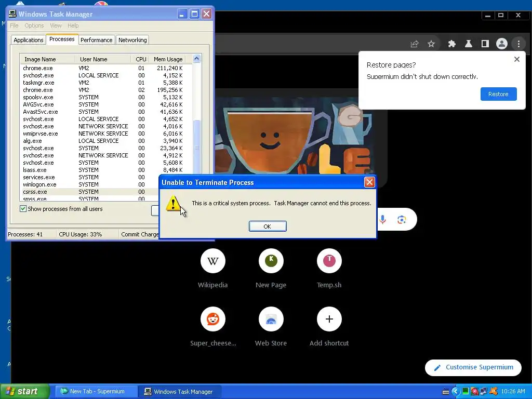Expand hidden tray icons arrow

(455, 392)
